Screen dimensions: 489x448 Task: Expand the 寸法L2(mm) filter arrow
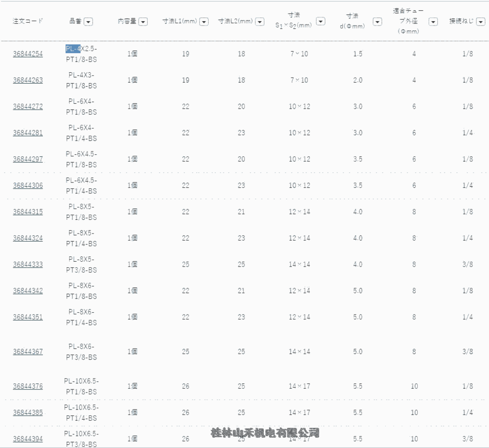(x=260, y=22)
